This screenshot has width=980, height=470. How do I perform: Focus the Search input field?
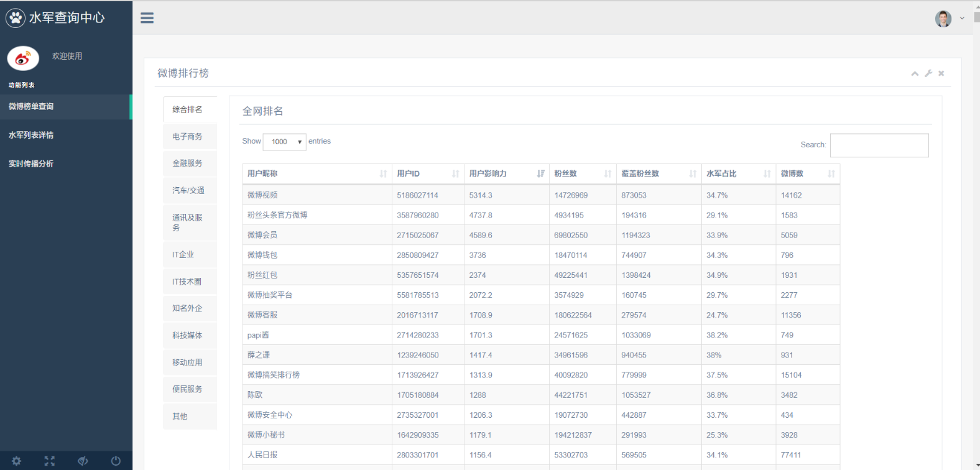click(x=879, y=145)
